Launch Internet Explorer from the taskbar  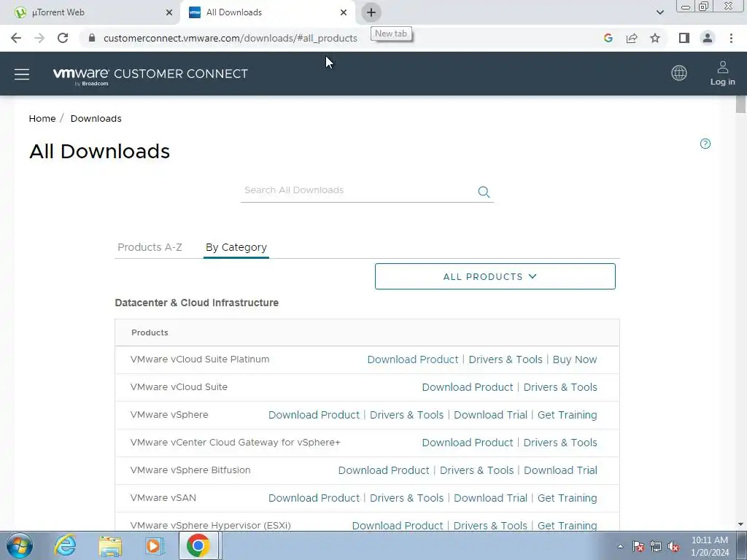(65, 545)
